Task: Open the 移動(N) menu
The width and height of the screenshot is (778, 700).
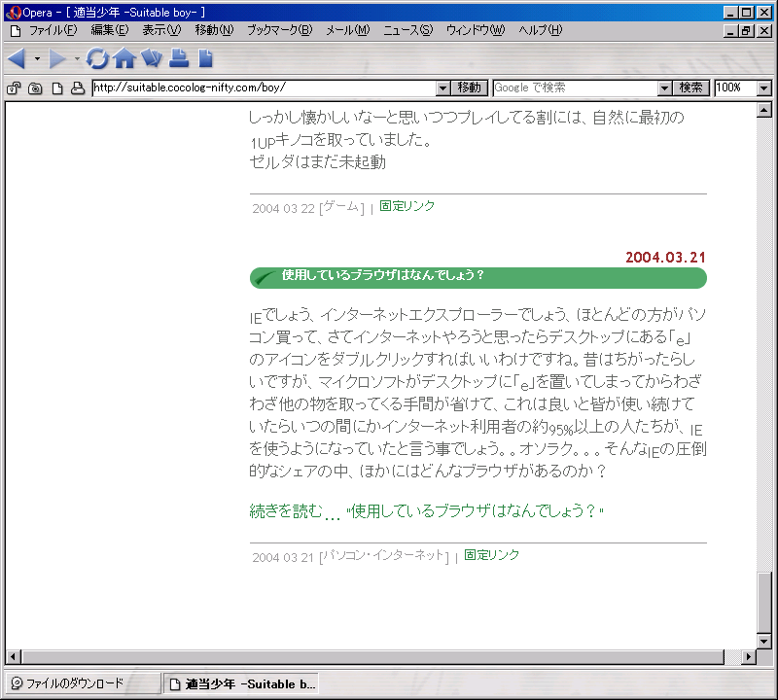Action: point(214,30)
